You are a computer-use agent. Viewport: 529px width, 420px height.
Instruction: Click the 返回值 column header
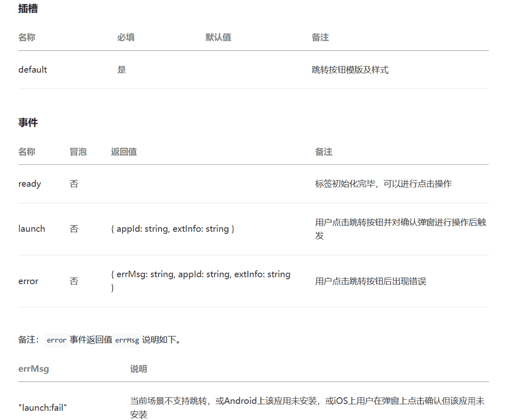pyautogui.click(x=124, y=152)
